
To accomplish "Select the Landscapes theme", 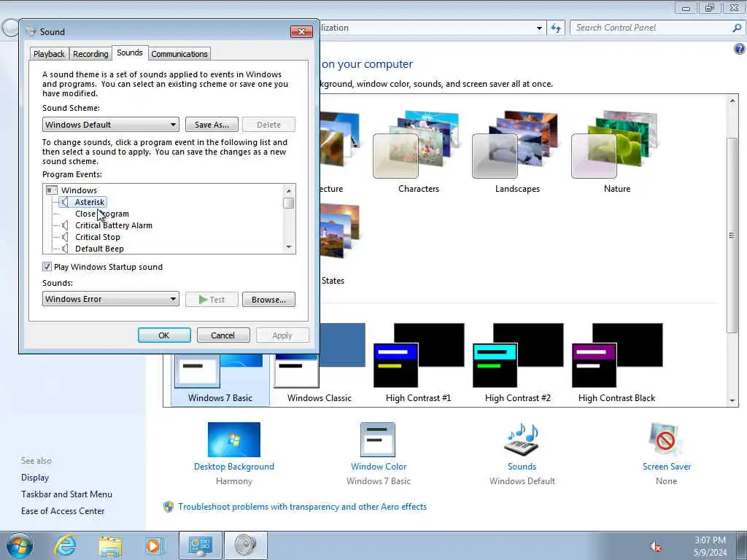I will pos(517,152).
